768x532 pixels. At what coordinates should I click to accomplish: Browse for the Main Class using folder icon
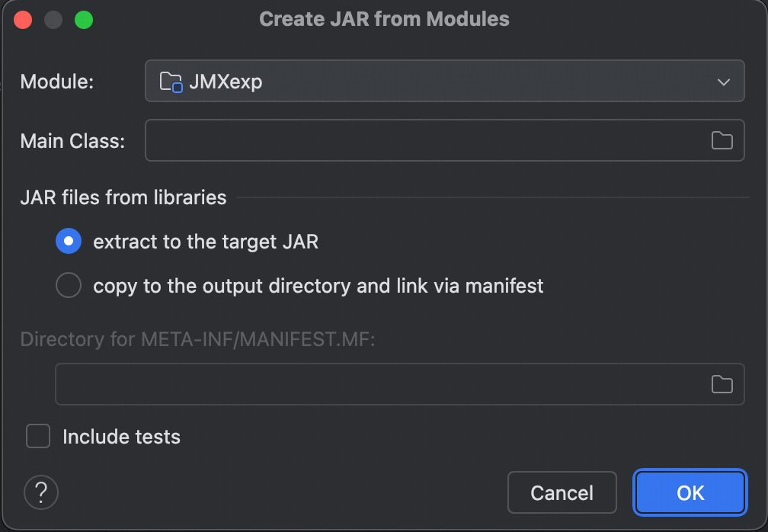(722, 140)
